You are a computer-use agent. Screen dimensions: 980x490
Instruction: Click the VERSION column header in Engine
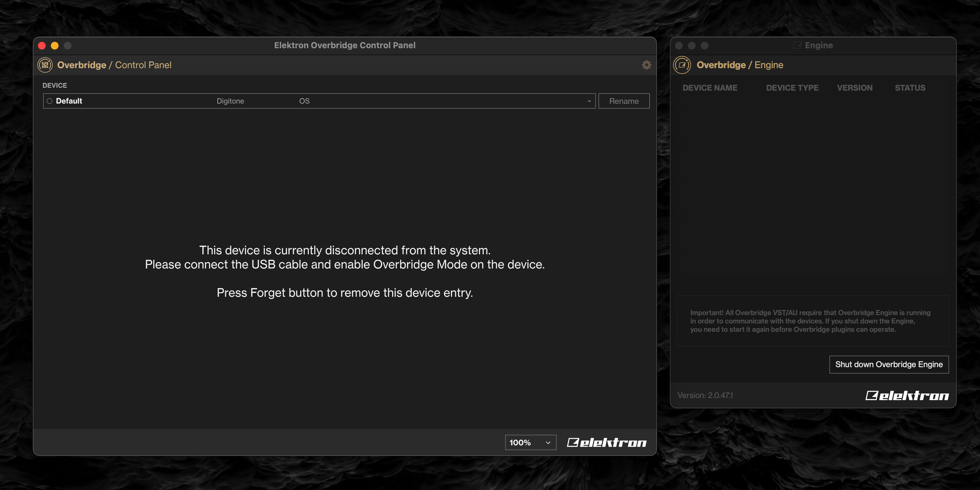coord(855,88)
